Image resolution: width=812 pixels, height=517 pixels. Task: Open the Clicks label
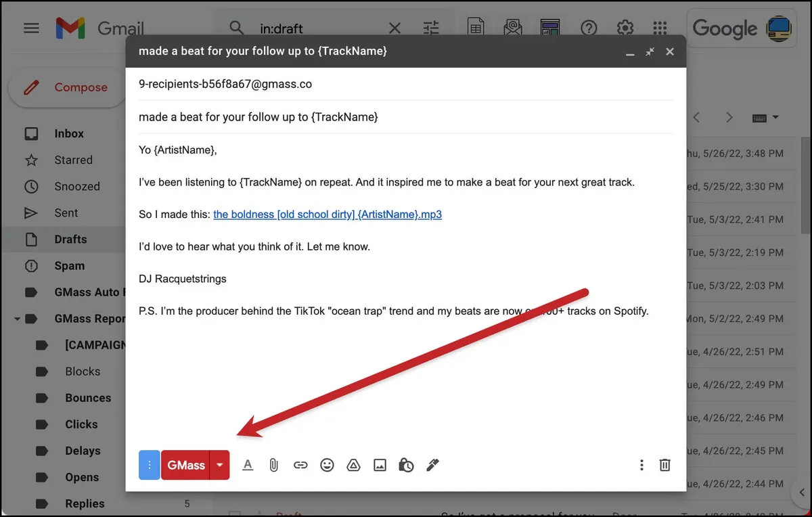point(81,424)
